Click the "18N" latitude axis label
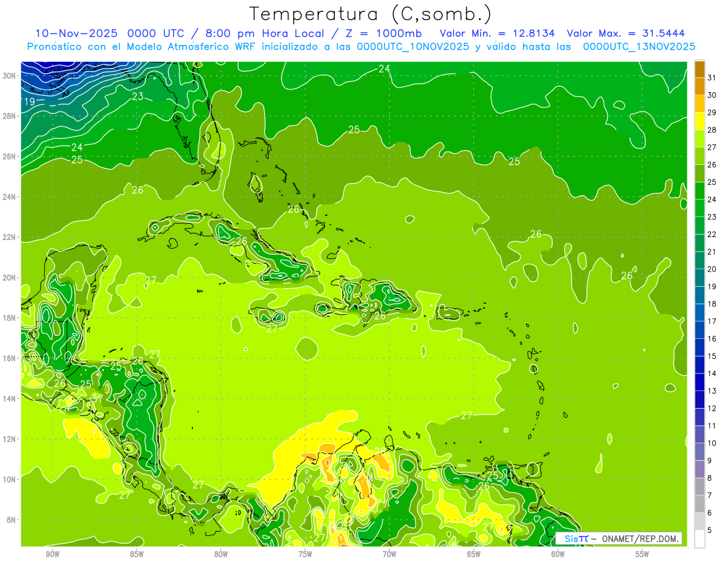The image size is (728, 562). pyautogui.click(x=10, y=318)
